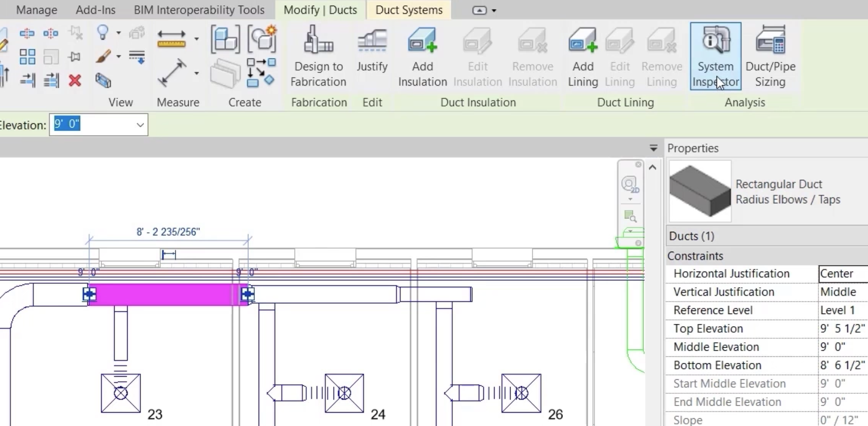Launch Design to Fabrication
The height and width of the screenshot is (426, 868).
318,56
